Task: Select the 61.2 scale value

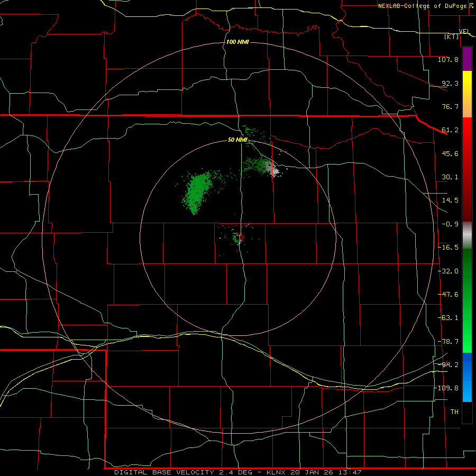Action: (450, 130)
